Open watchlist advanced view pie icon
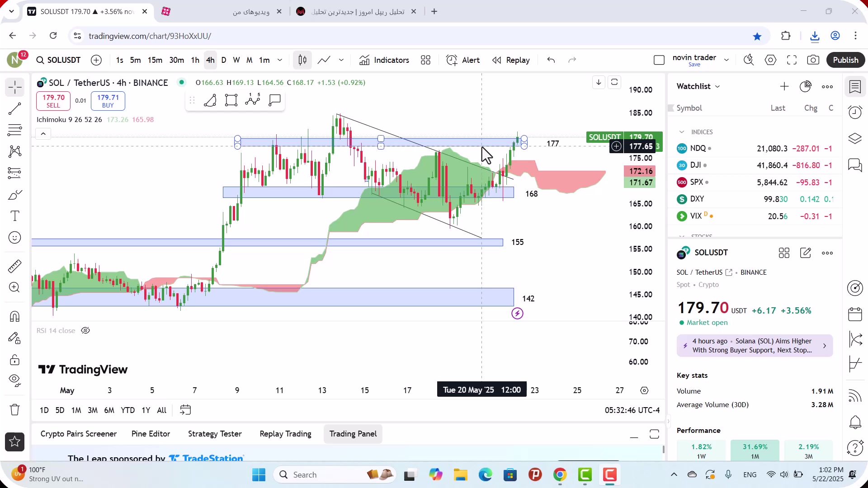Image resolution: width=868 pixels, height=488 pixels. [x=806, y=86]
